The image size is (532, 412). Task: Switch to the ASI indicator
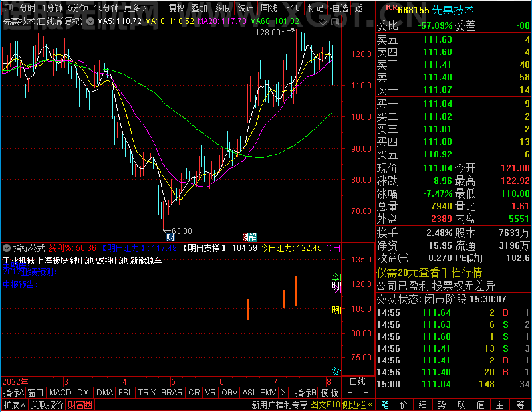coord(248,393)
